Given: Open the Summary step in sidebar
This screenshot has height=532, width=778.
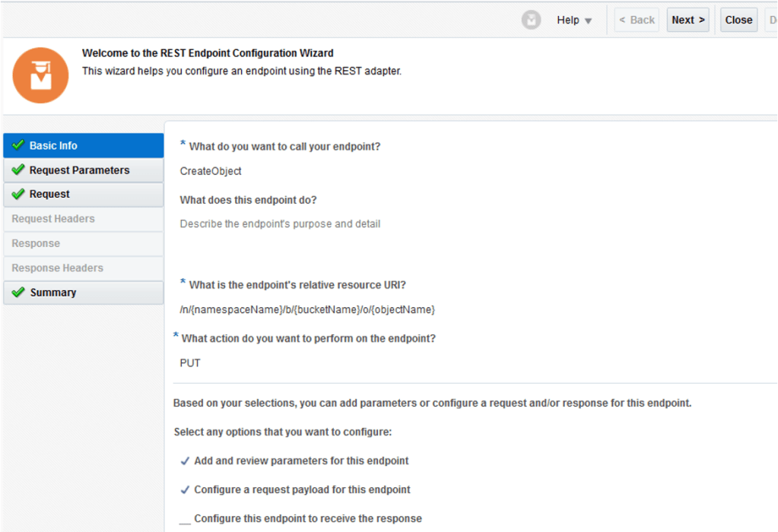Looking at the screenshot, I should pyautogui.click(x=53, y=293).
